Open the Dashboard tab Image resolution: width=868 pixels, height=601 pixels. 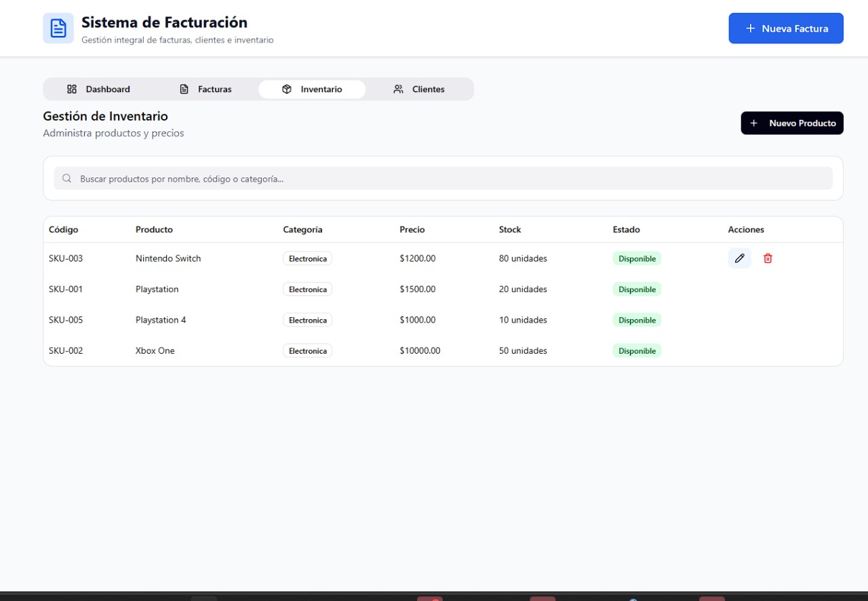(98, 89)
